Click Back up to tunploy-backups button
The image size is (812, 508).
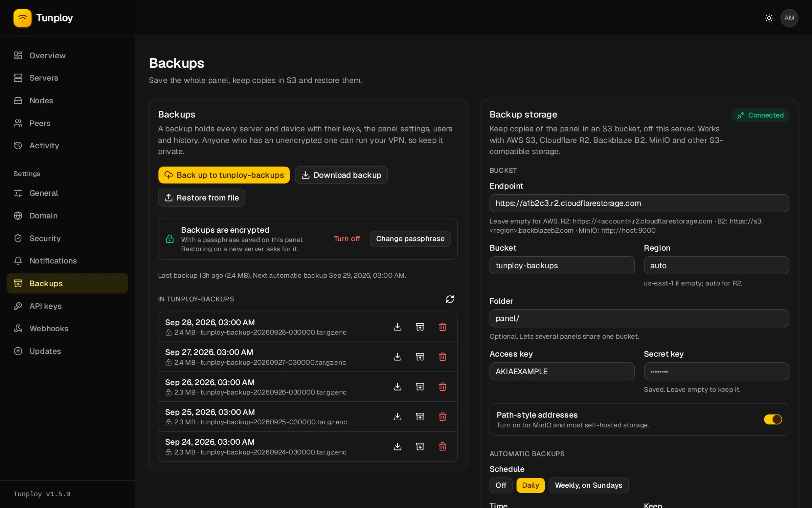click(224, 175)
